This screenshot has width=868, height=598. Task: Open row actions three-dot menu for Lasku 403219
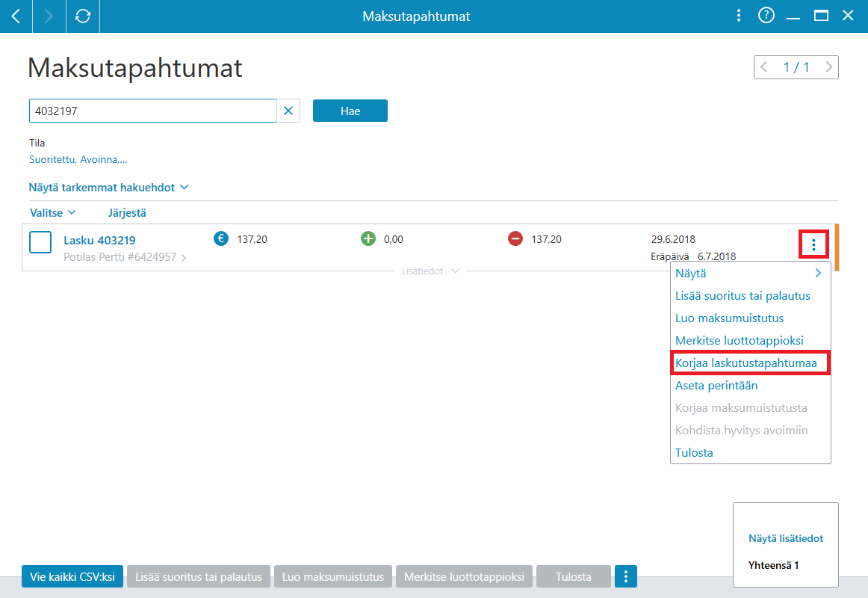(813, 244)
